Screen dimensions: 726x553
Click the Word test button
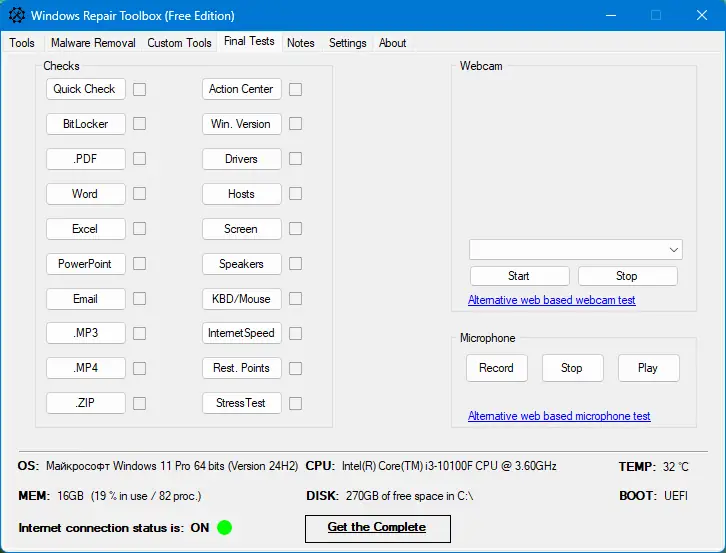(x=86, y=194)
